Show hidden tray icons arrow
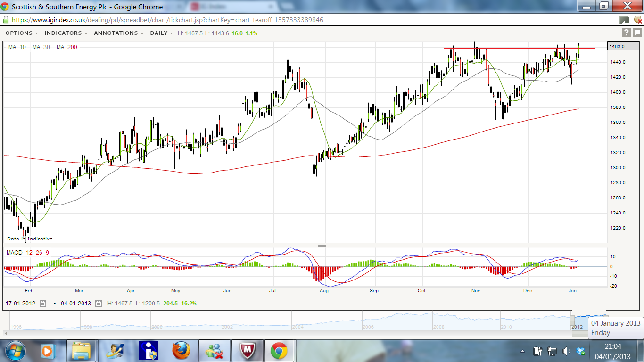 (x=522, y=351)
